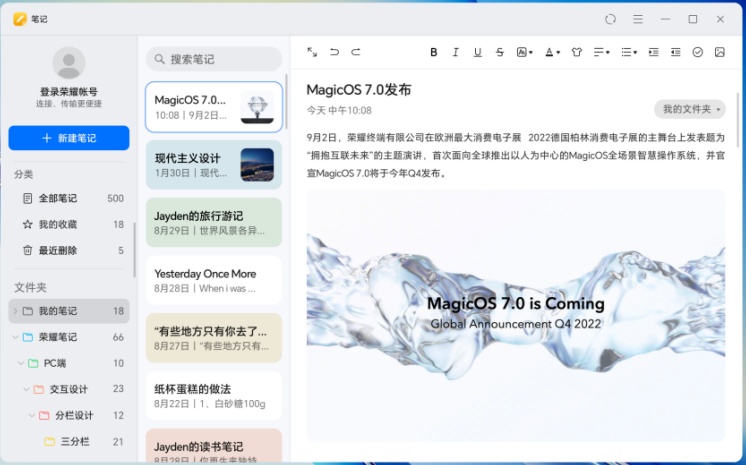Select the 我的笔记 folder
The height and width of the screenshot is (465, 746).
coord(69,311)
